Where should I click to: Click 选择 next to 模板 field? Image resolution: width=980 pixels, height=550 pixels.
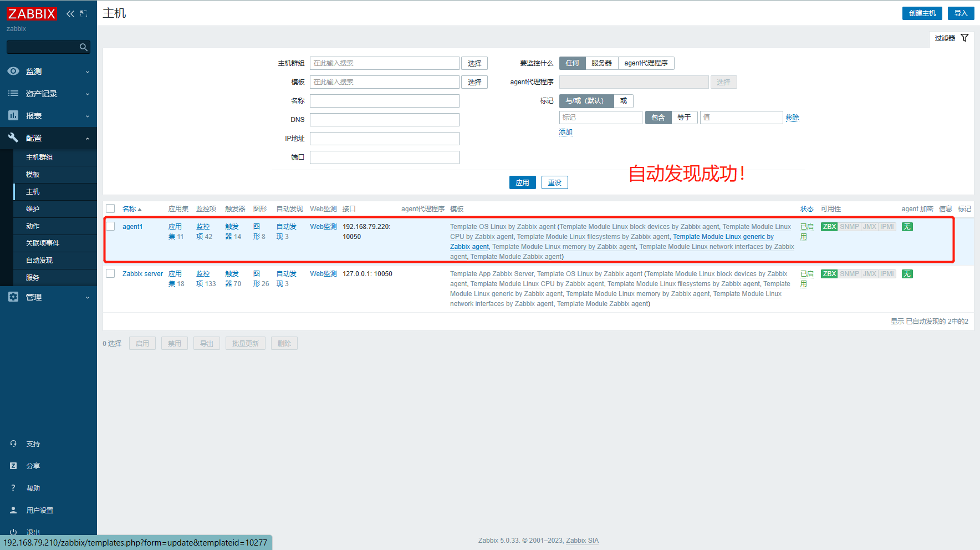(474, 82)
